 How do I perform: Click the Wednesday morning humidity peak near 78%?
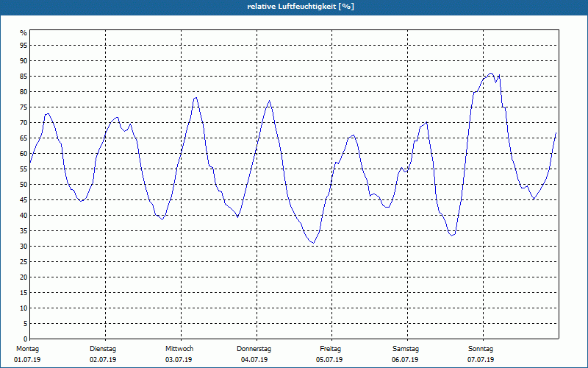pyautogui.click(x=196, y=98)
